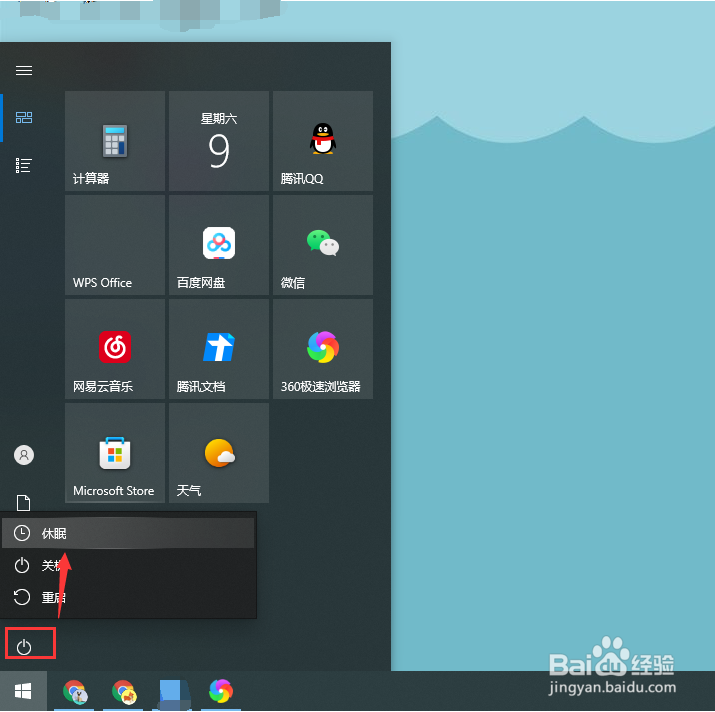
Task: Launch Tencent QQ tile
Action: coord(323,141)
